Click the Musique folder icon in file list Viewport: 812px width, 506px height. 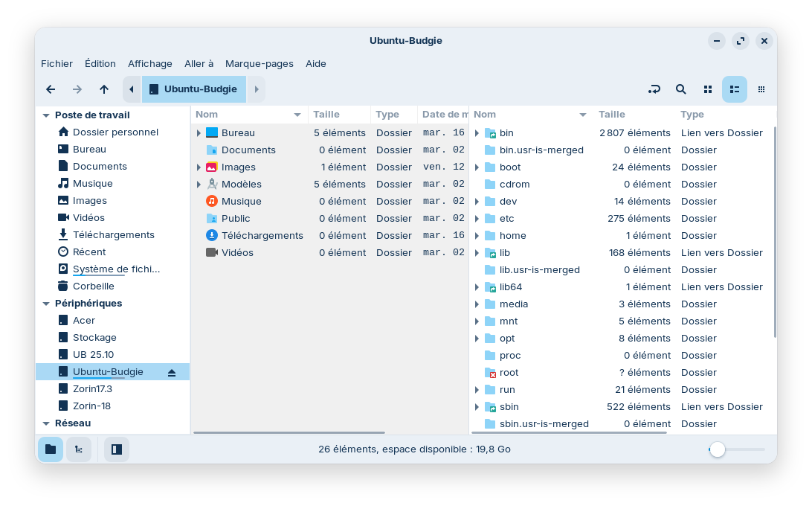click(x=212, y=201)
